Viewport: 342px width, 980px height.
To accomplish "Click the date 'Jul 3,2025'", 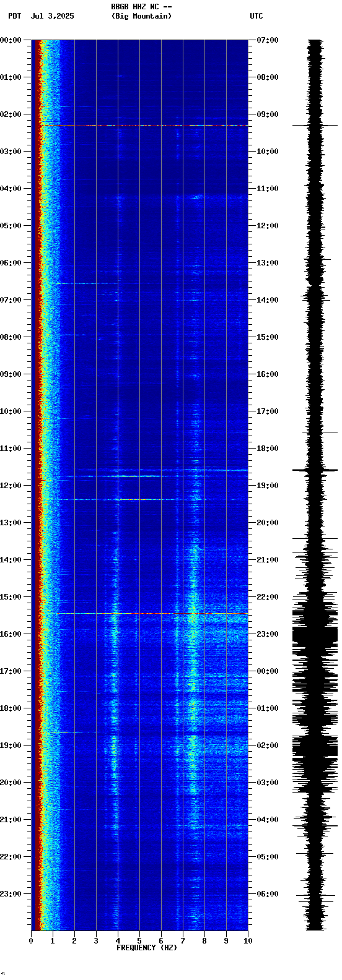I will coord(52,16).
